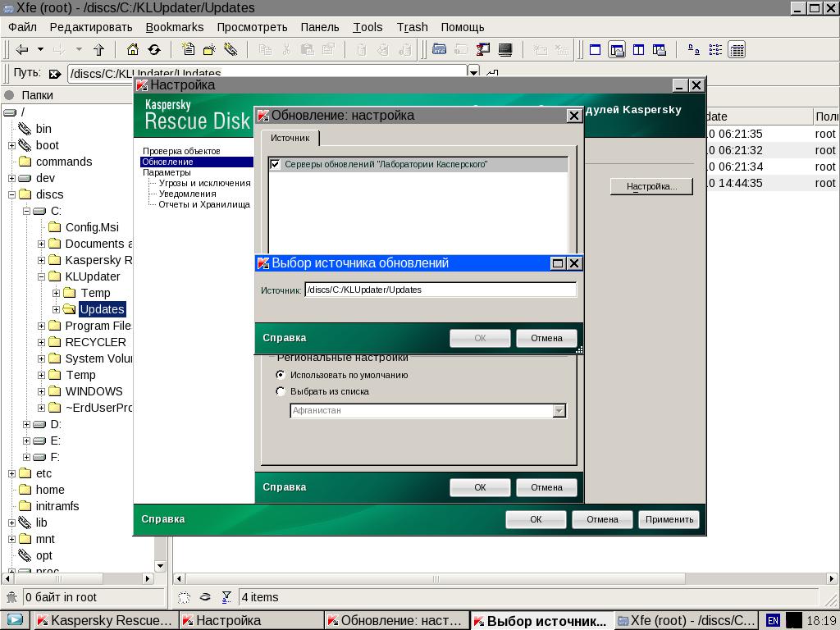Go to the parent directory with the up arrow
Screen dimensions: 840x630
[98, 50]
